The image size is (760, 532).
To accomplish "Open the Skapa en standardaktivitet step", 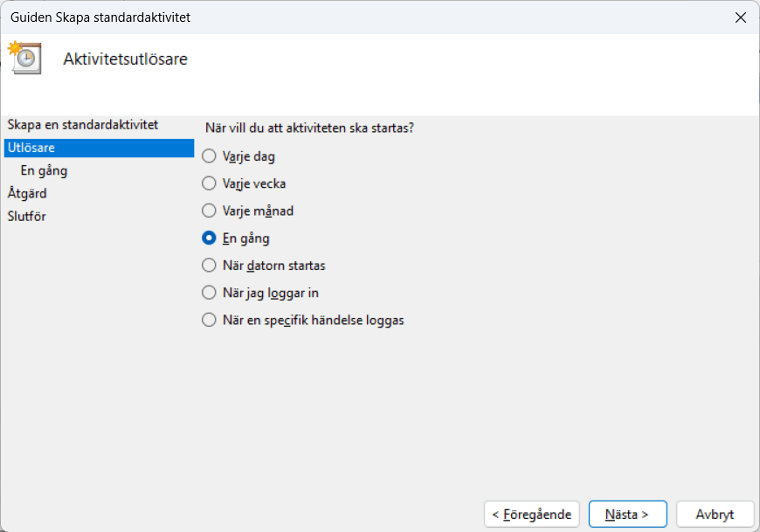I will click(82, 125).
